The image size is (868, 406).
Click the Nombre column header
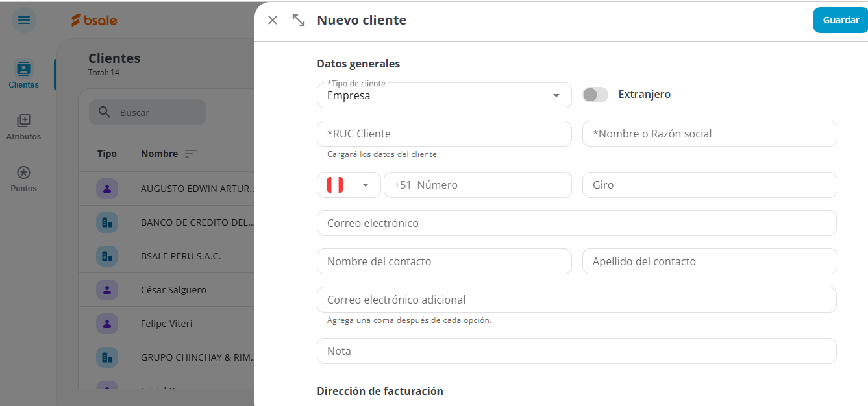tap(159, 154)
